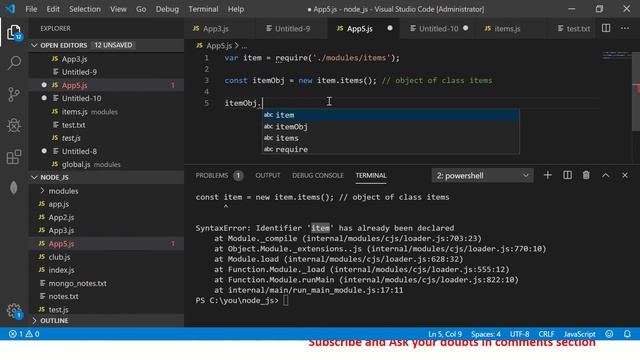Open the Source Control view
The width and height of the screenshot is (640, 360).
coord(14,95)
